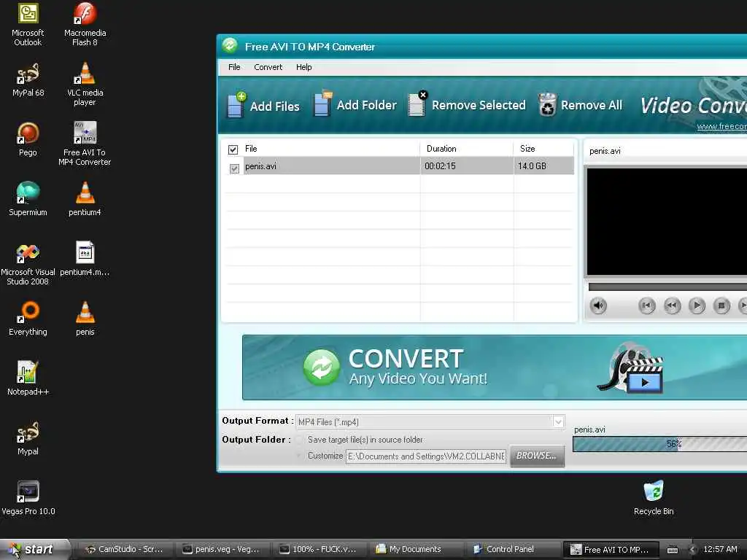Click Remove All trash icon in toolbar

tap(547, 104)
